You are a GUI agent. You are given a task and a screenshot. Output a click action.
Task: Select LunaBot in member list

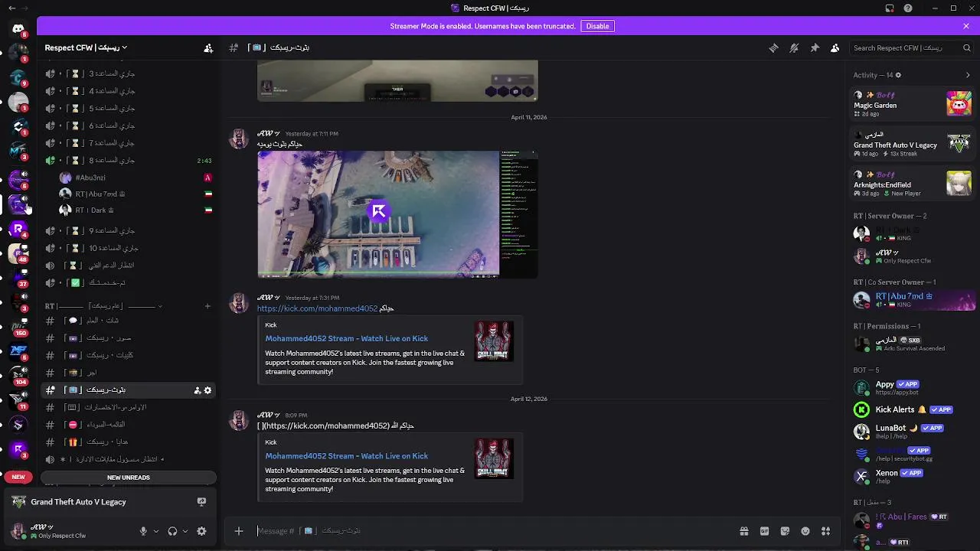click(x=913, y=431)
